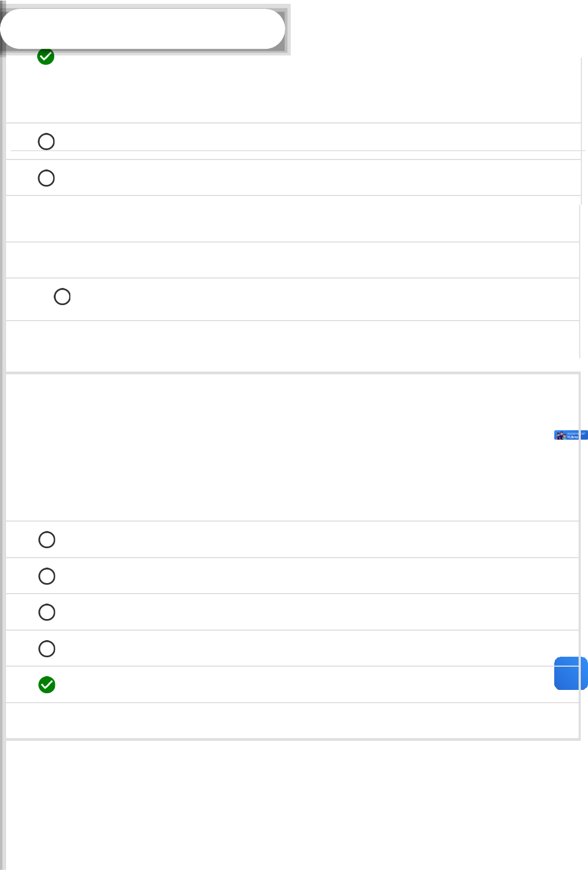
Task: Click the blank row directly above indented radio
Action: (292, 260)
